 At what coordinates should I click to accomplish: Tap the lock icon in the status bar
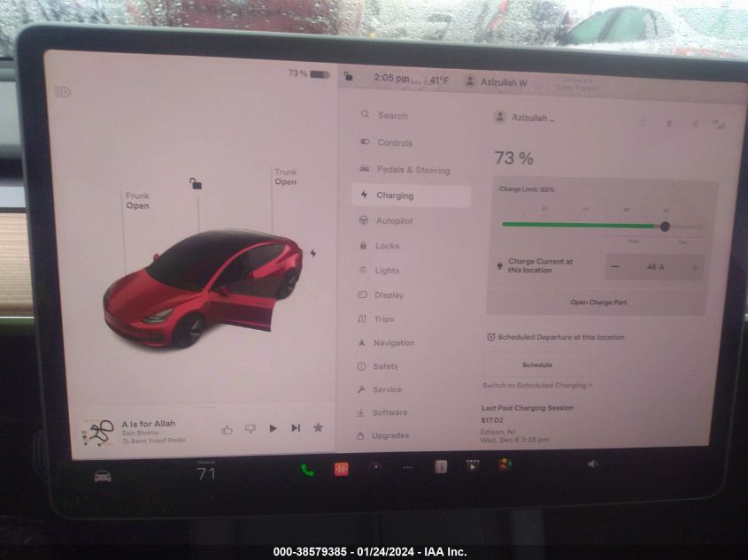(349, 76)
